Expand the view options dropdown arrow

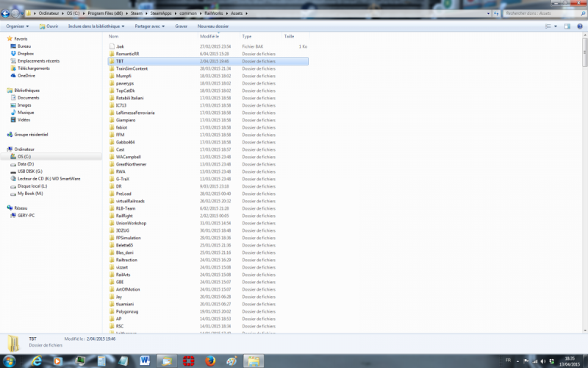pos(556,26)
